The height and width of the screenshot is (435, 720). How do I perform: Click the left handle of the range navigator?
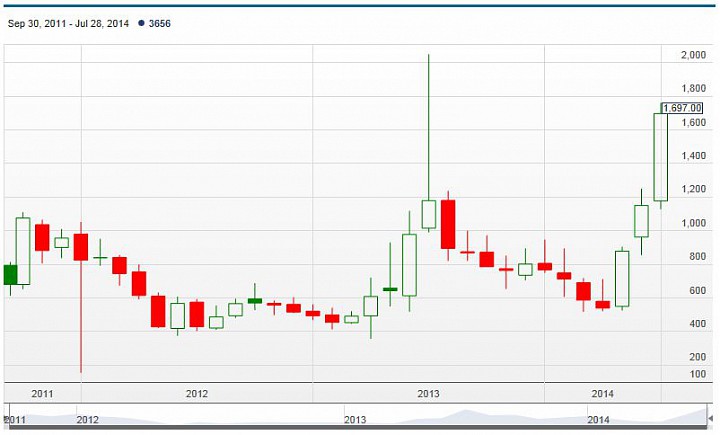6,419
